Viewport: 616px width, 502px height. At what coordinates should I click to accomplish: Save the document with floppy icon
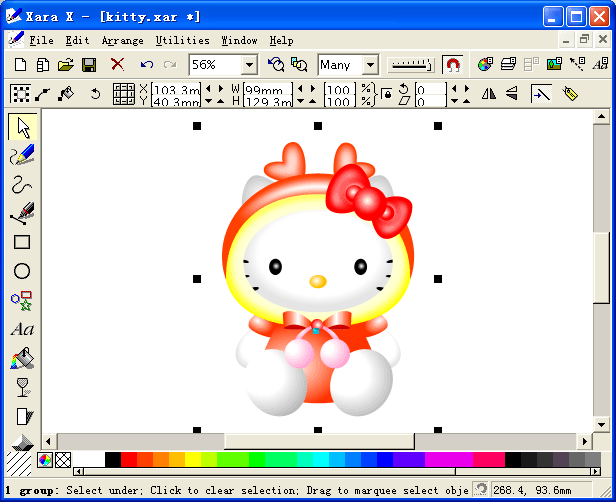click(x=89, y=64)
